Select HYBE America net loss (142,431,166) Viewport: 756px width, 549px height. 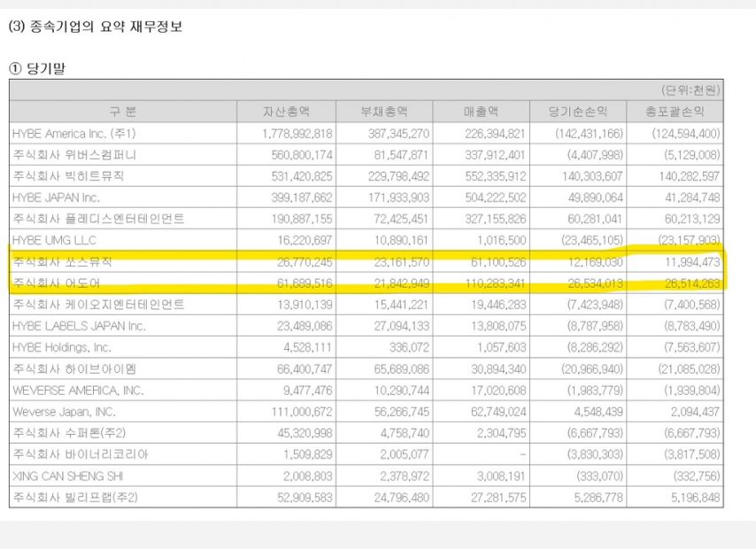(x=589, y=133)
